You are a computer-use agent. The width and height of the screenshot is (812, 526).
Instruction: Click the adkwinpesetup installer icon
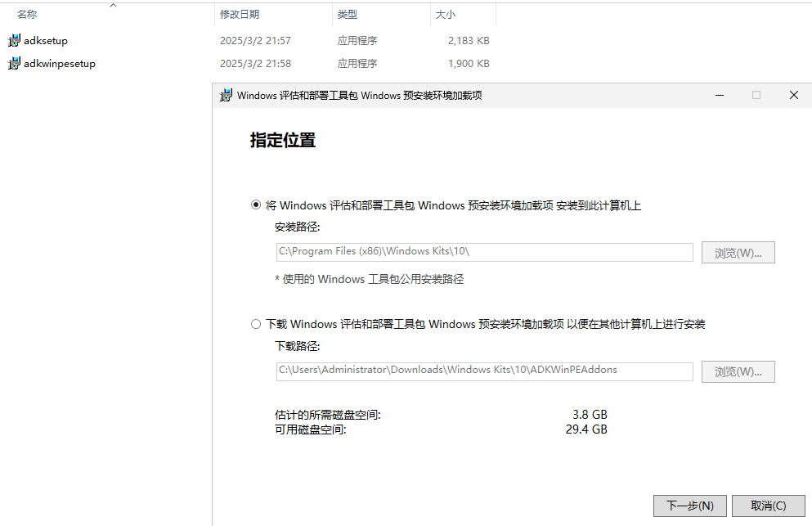13,63
